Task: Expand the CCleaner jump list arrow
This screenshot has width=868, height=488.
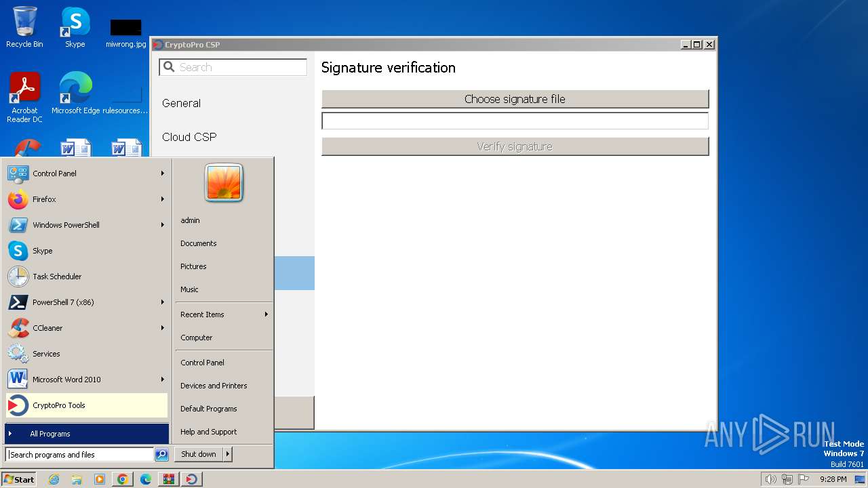Action: [x=163, y=328]
